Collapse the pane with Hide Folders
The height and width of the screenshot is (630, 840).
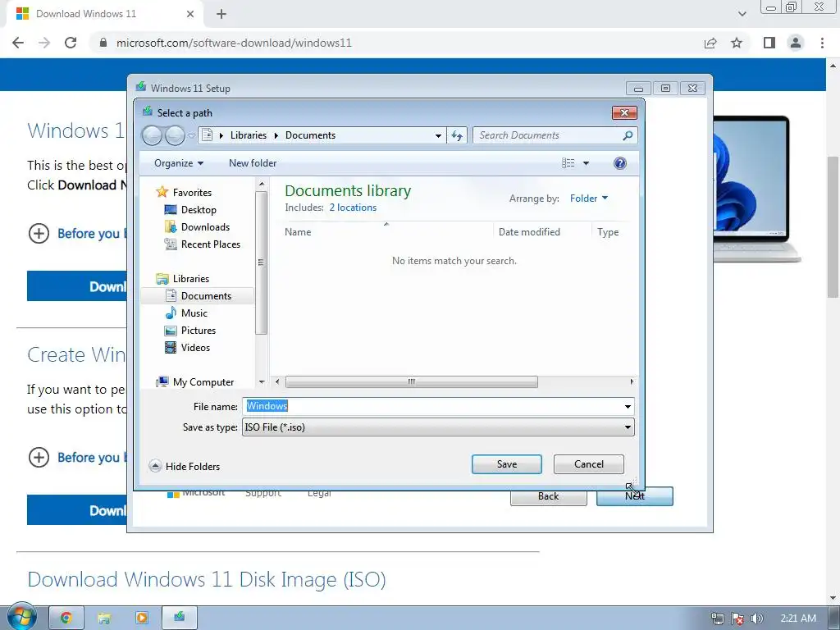coord(185,467)
